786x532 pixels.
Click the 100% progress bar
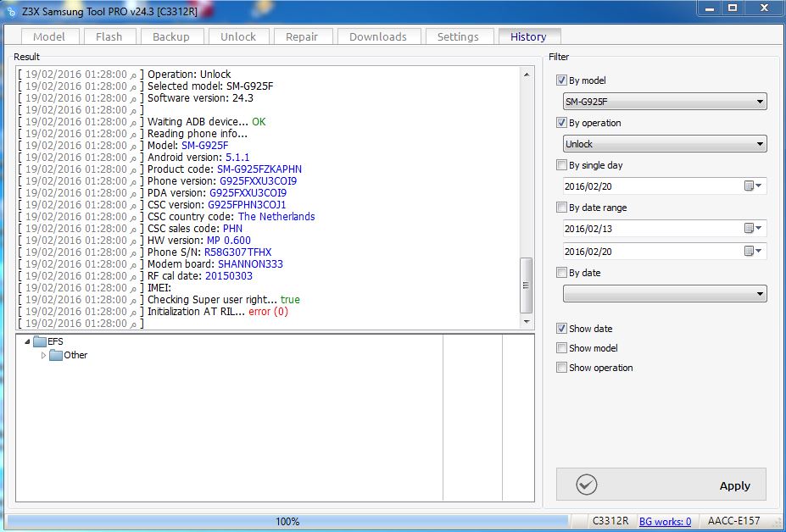point(287,522)
